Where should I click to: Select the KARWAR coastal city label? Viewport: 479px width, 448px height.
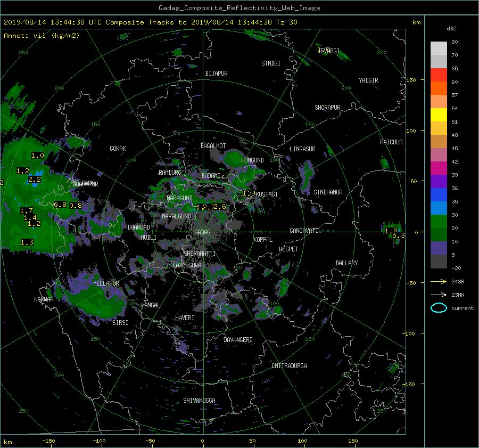click(x=44, y=299)
